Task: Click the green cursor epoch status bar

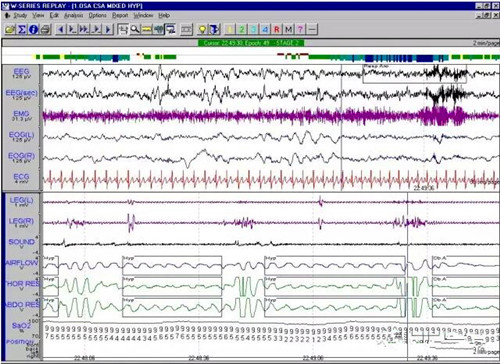Action: 251,43
